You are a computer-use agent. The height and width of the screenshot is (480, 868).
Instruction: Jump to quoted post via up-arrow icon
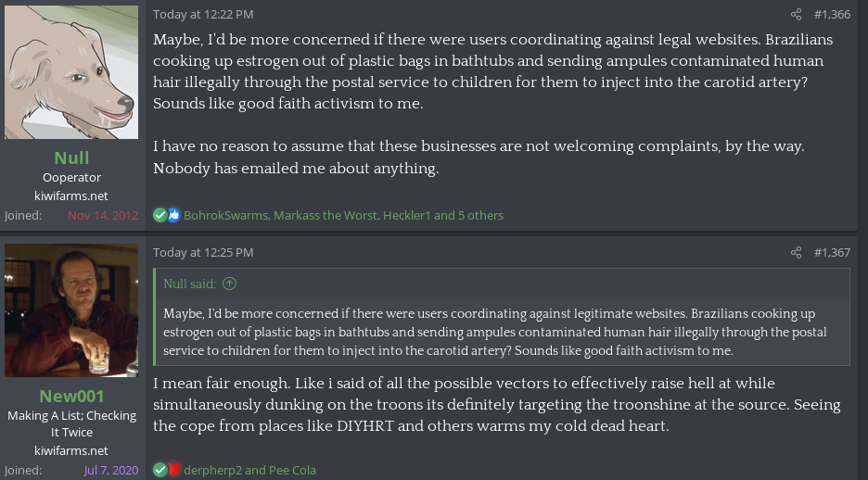(x=229, y=284)
